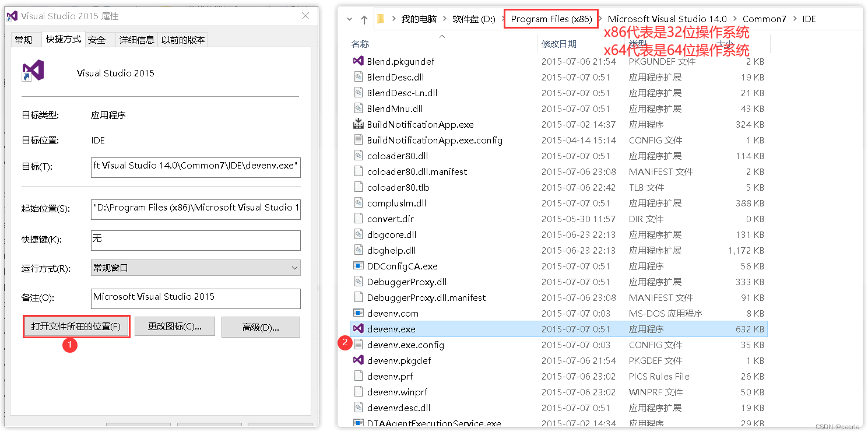Click the devenvdesc.dll file icon
Viewport: 868px width, 435px height.
(358, 408)
